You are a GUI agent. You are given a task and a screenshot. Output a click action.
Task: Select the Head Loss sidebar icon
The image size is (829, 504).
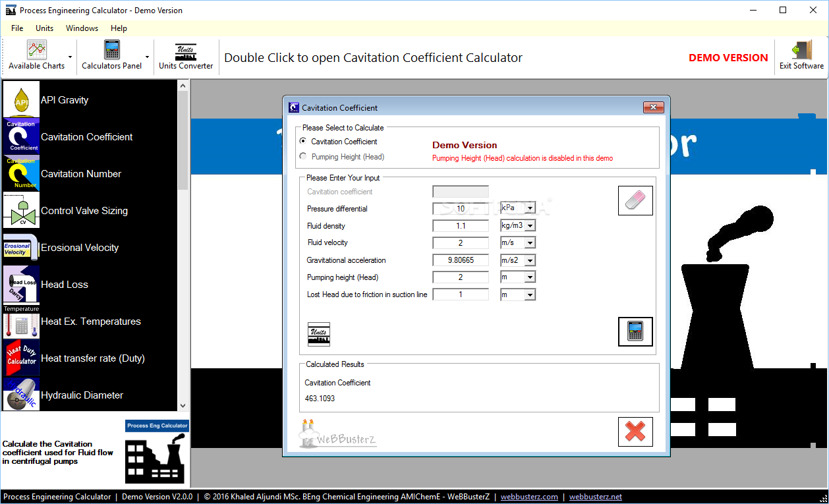coord(22,284)
